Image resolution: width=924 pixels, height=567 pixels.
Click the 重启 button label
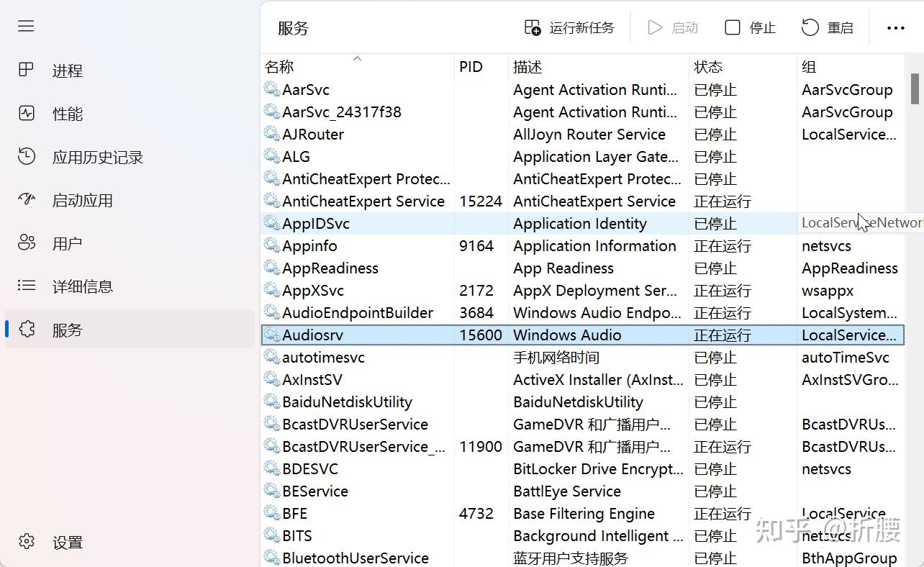pos(841,28)
